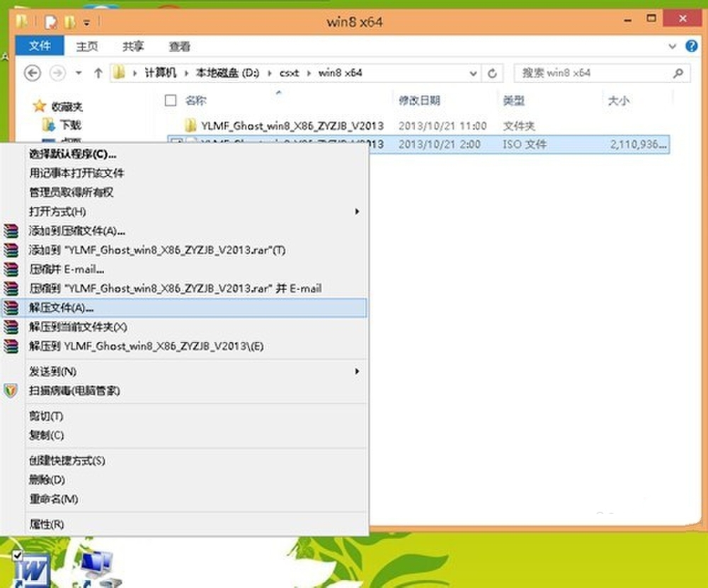The width and height of the screenshot is (708, 588).
Task: Toggle the select-all checkbox beside 名称
Action: 170,100
